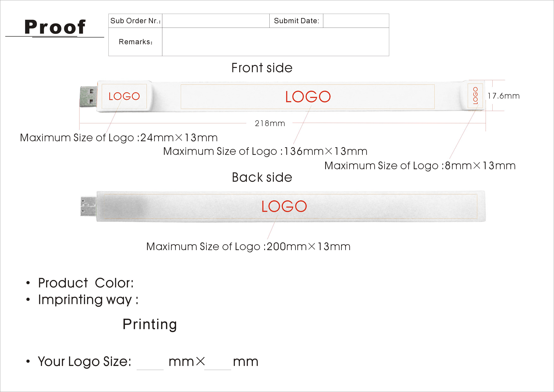Image resolution: width=554 pixels, height=392 pixels.
Task: Select the red LOGO on the back side
Action: click(284, 206)
